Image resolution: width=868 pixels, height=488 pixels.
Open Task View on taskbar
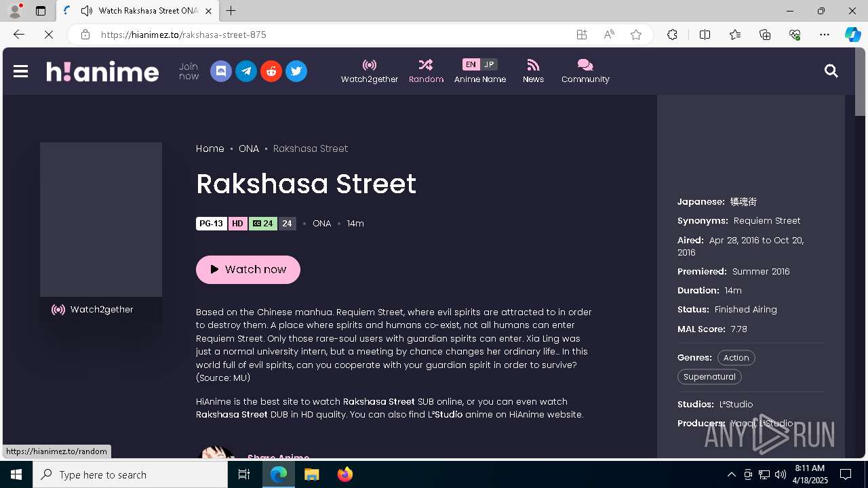pos(244,474)
